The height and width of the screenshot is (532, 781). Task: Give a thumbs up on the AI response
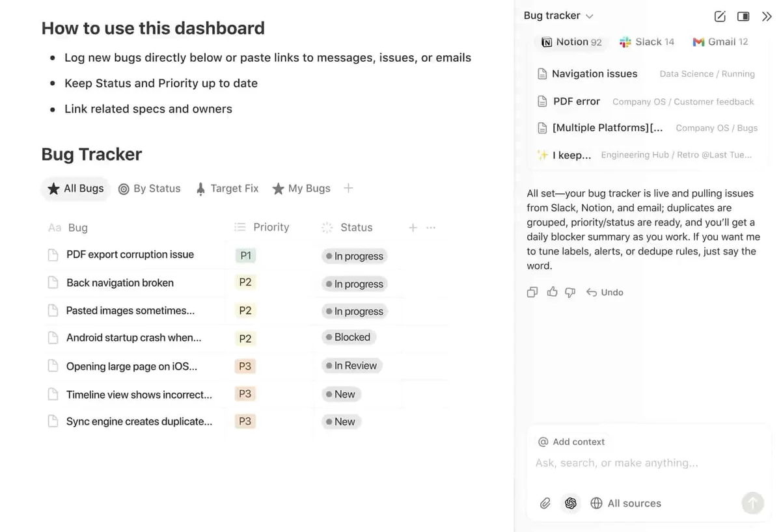pos(551,292)
